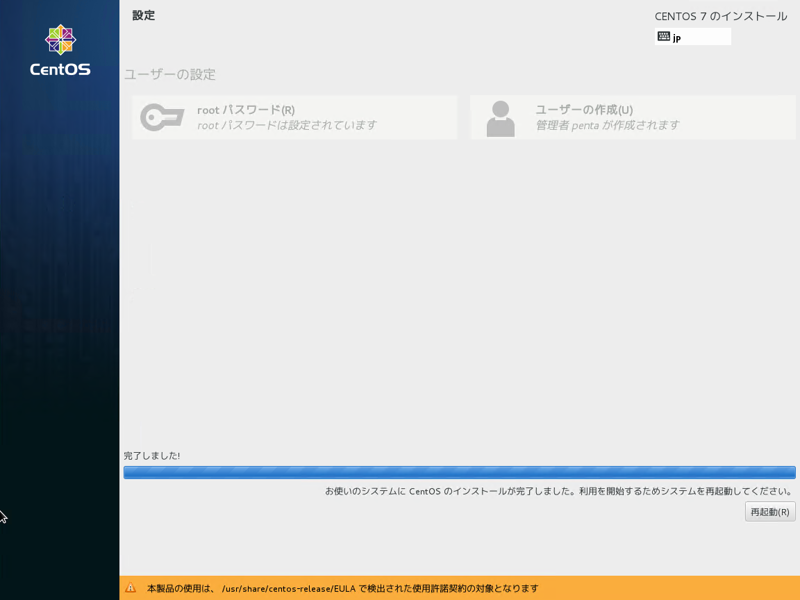Click the keyboard icon beside jp

(663, 36)
